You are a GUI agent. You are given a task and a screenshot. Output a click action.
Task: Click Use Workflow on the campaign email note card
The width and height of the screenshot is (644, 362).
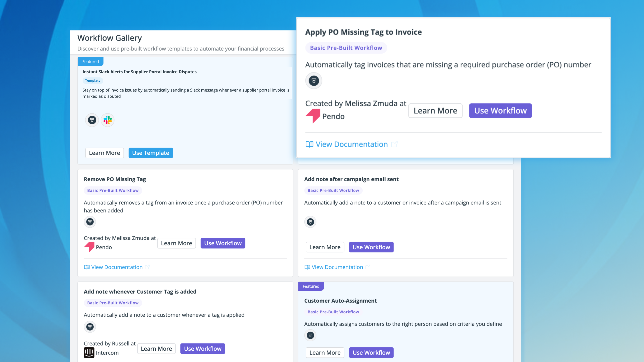[371, 247]
